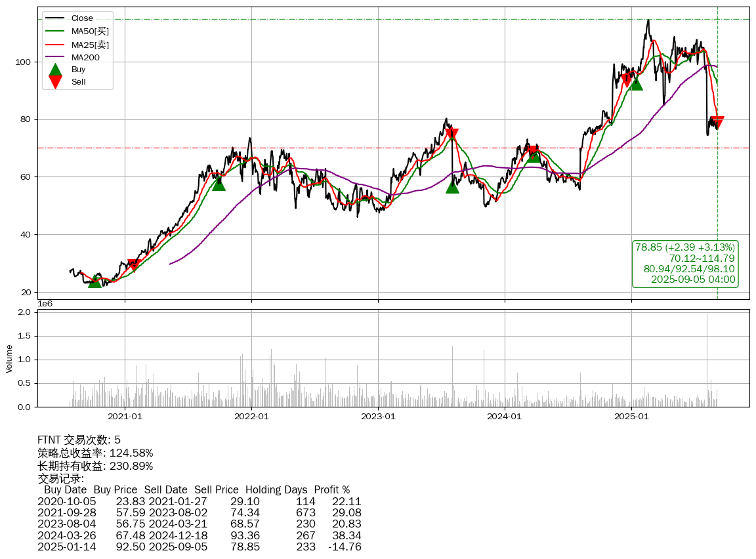Viewport: 756px width, 559px height.
Task: Click the black Close line sample in legend
Action: tap(55, 18)
